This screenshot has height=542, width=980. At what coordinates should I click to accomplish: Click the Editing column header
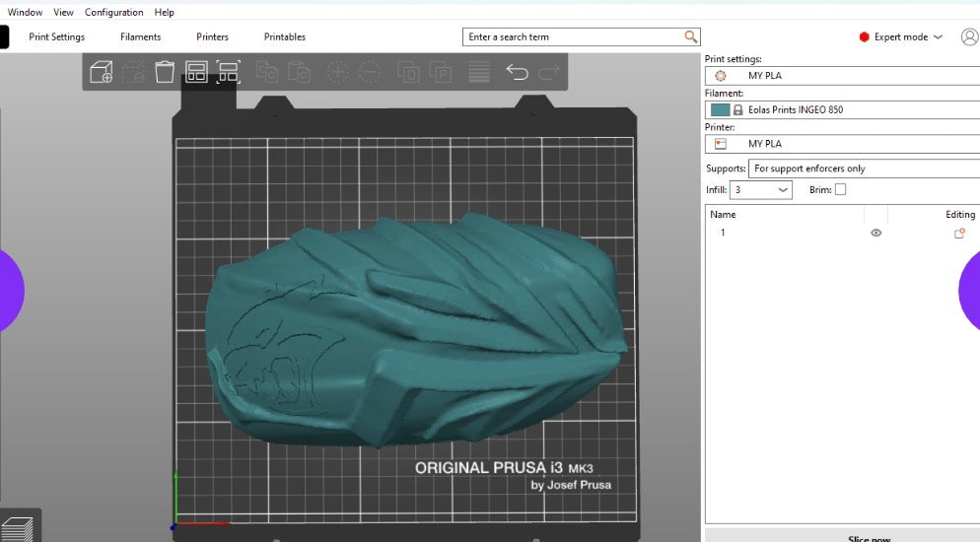960,214
